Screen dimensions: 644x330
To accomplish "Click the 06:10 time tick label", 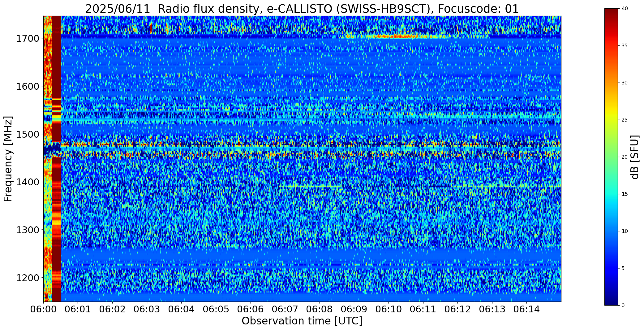I will point(389,309).
